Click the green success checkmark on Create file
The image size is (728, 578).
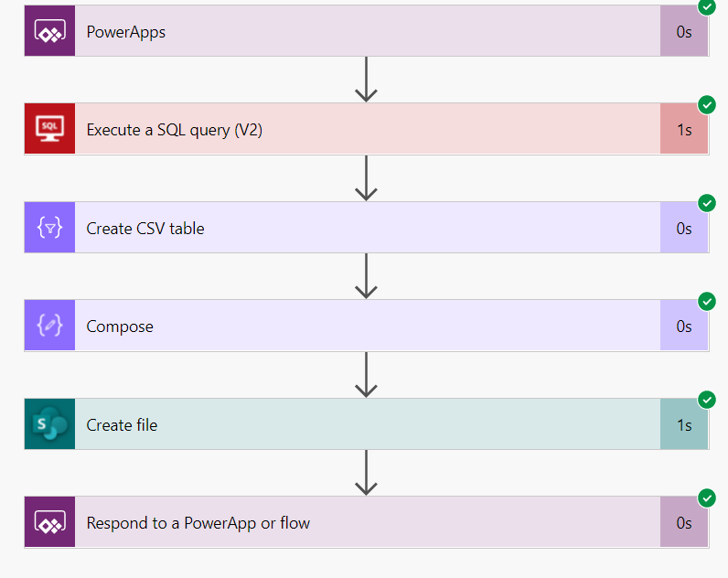click(707, 400)
